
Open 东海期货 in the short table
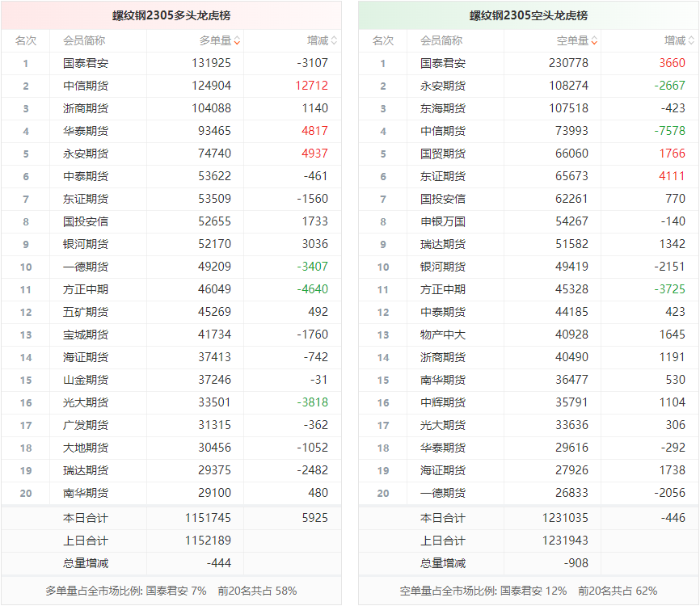442,108
